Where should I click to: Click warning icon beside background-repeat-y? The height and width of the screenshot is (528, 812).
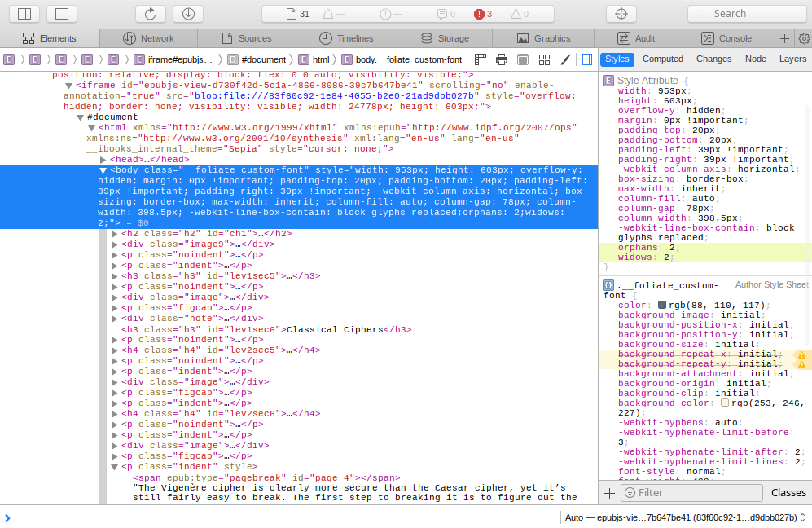(801, 365)
